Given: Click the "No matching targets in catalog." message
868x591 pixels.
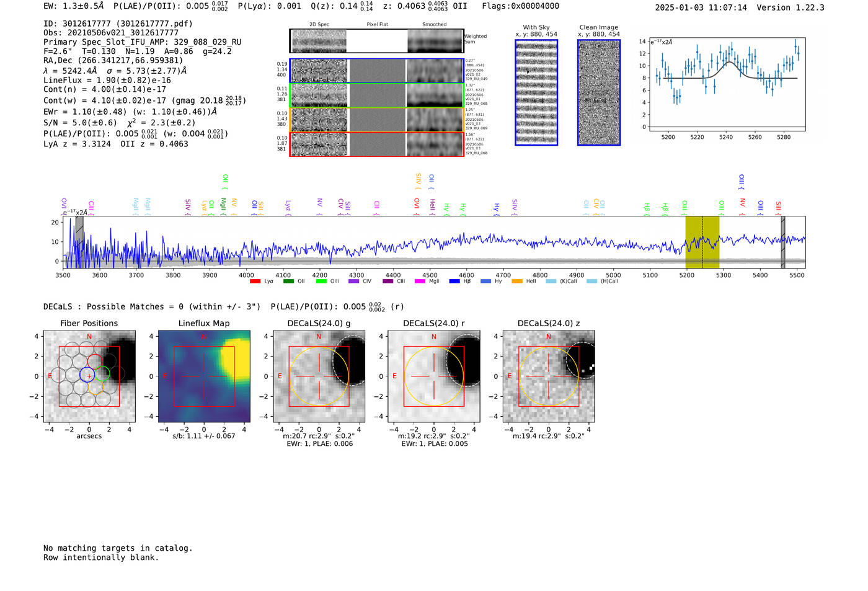Looking at the screenshot, I should (x=118, y=548).
